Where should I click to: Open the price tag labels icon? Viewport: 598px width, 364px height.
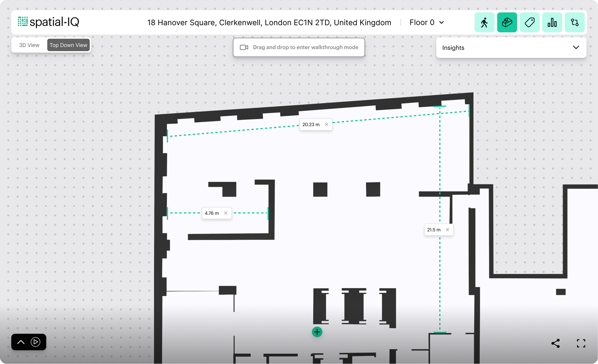click(529, 22)
